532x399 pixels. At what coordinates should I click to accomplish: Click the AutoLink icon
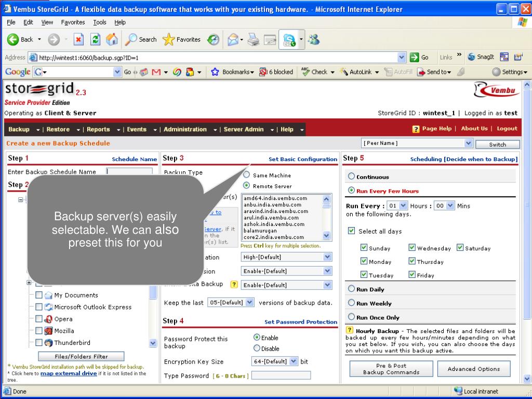pyautogui.click(x=344, y=72)
